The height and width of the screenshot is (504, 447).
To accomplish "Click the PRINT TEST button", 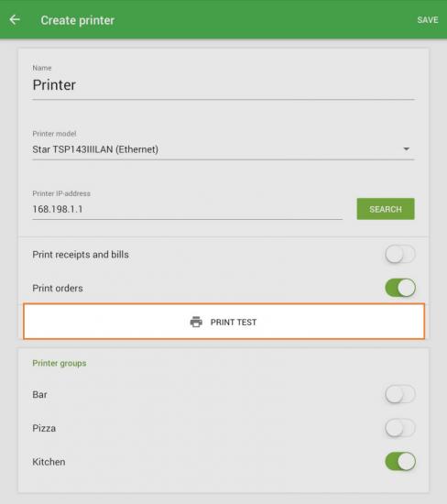I will point(224,322).
